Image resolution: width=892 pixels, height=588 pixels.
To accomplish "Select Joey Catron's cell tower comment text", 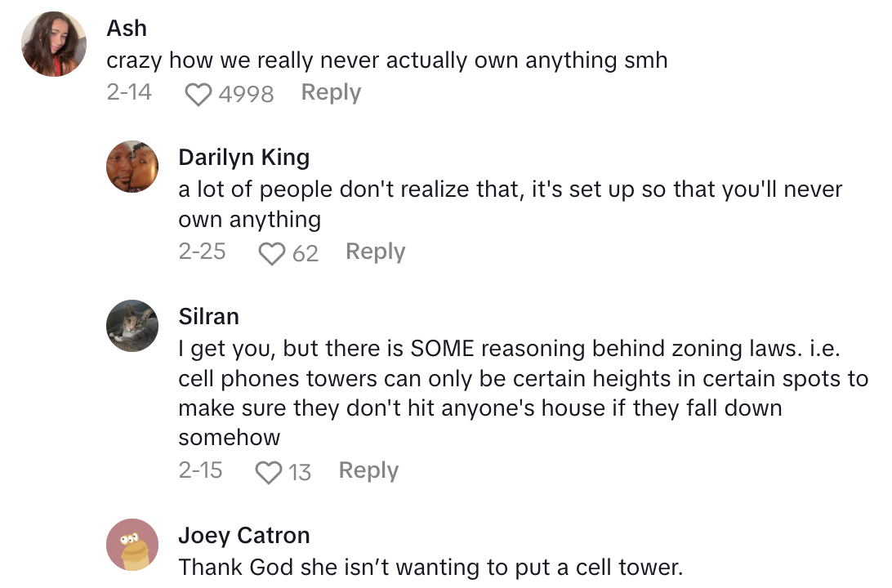I will coord(430,567).
